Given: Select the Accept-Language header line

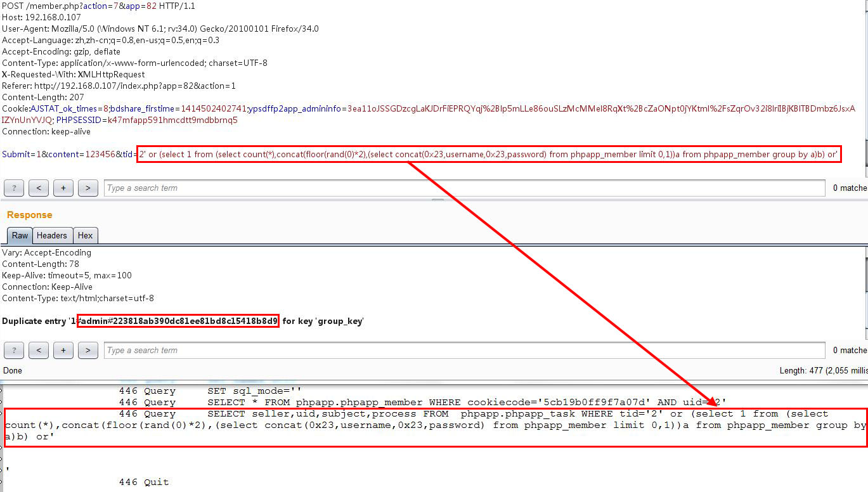Looking at the screenshot, I should click(111, 40).
